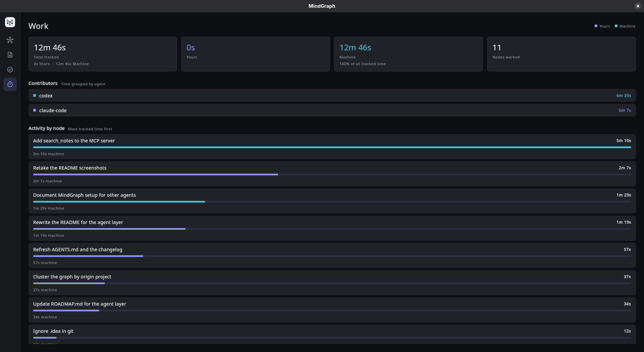Click the progress bar for Update ROADMAP.md
644x352 pixels.
pos(332,310)
